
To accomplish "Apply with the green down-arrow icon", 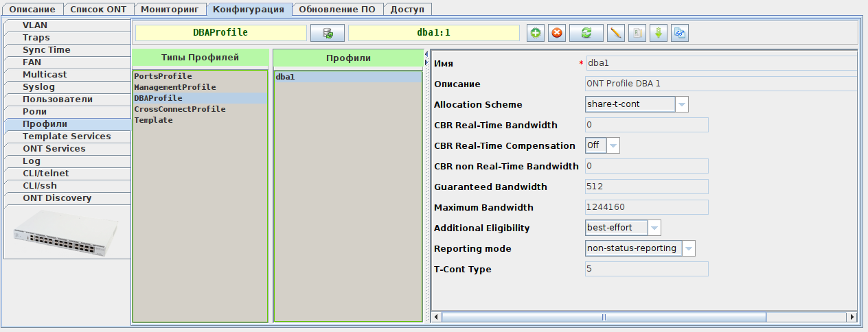I will tap(659, 33).
